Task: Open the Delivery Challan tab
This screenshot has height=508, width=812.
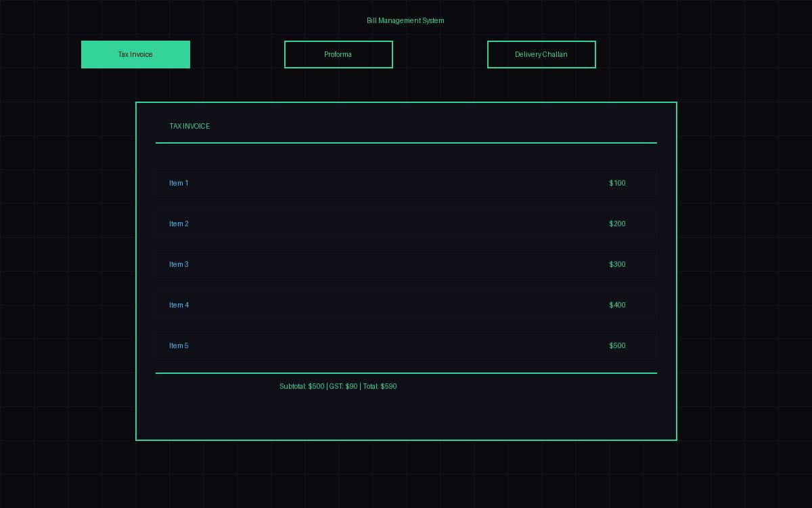Action: coord(541,54)
